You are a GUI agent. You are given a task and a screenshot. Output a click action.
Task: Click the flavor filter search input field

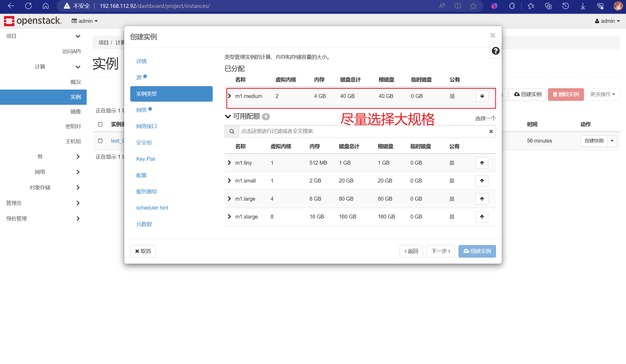362,131
